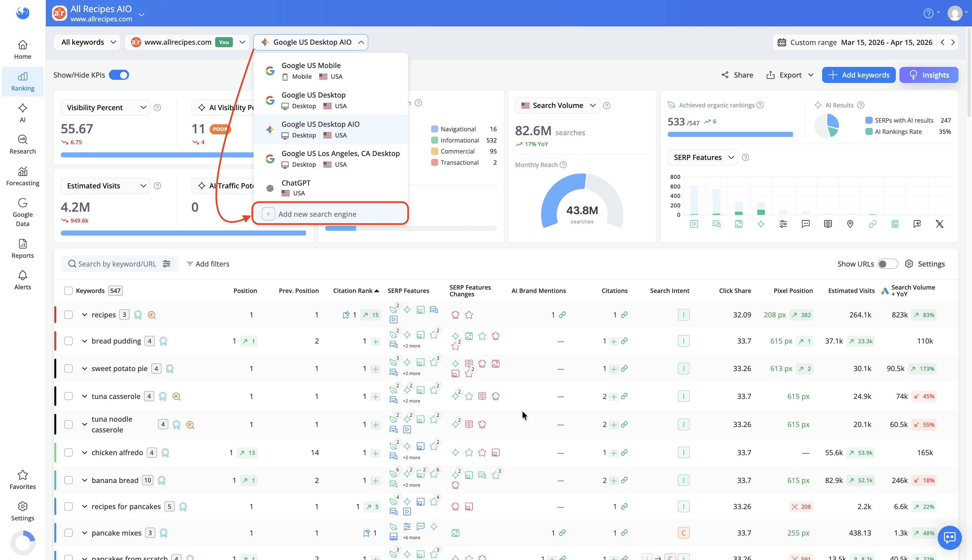Click the map pin Local Pack SERP feature icon
Screen dimensions: 972x560
(x=850, y=223)
